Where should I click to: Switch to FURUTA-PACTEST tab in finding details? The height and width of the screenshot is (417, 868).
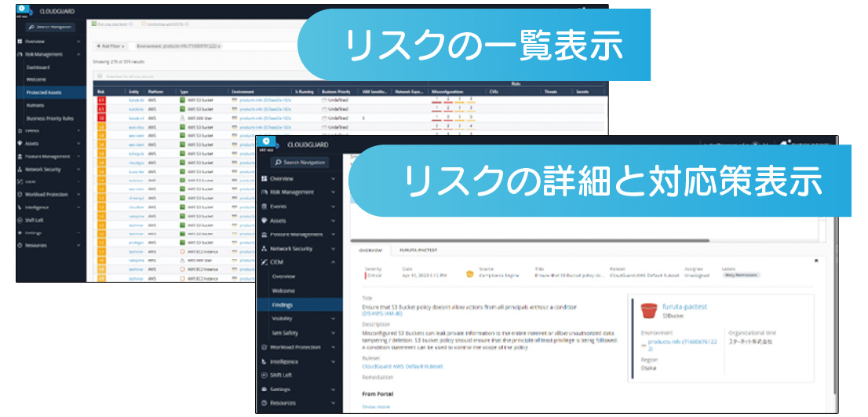(x=418, y=251)
